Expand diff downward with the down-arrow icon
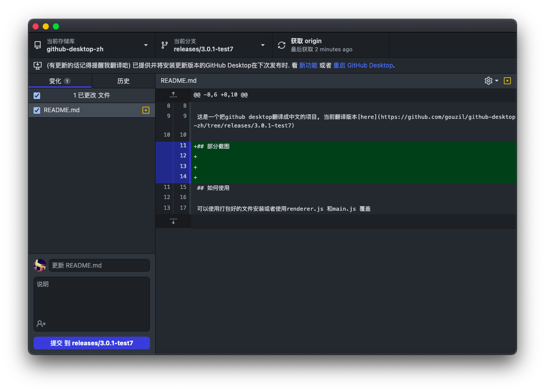This screenshot has width=545, height=392. pyautogui.click(x=173, y=221)
